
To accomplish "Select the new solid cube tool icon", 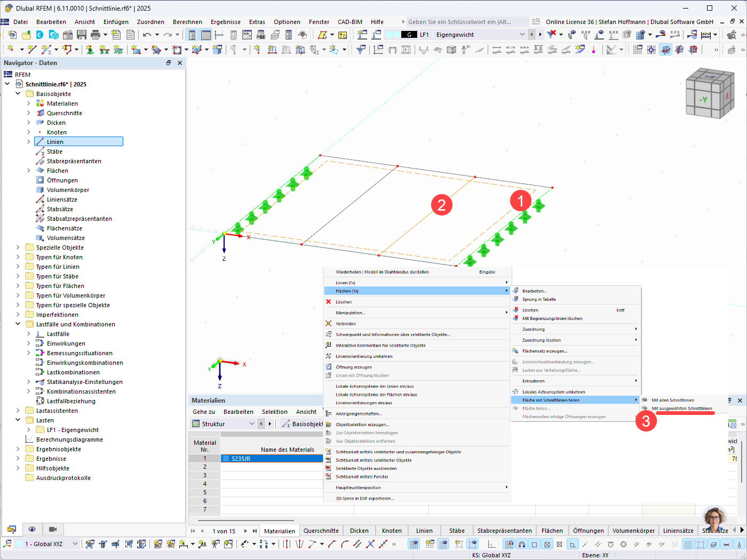I will click(217, 50).
